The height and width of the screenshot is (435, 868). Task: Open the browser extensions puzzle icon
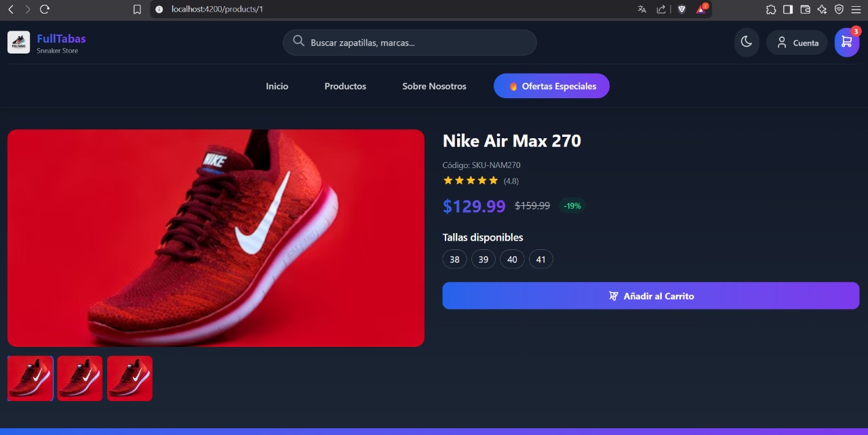[771, 9]
